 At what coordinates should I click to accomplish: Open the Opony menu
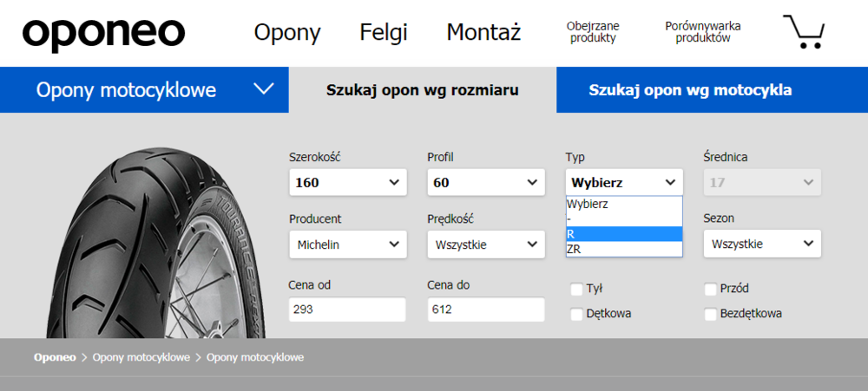(287, 33)
